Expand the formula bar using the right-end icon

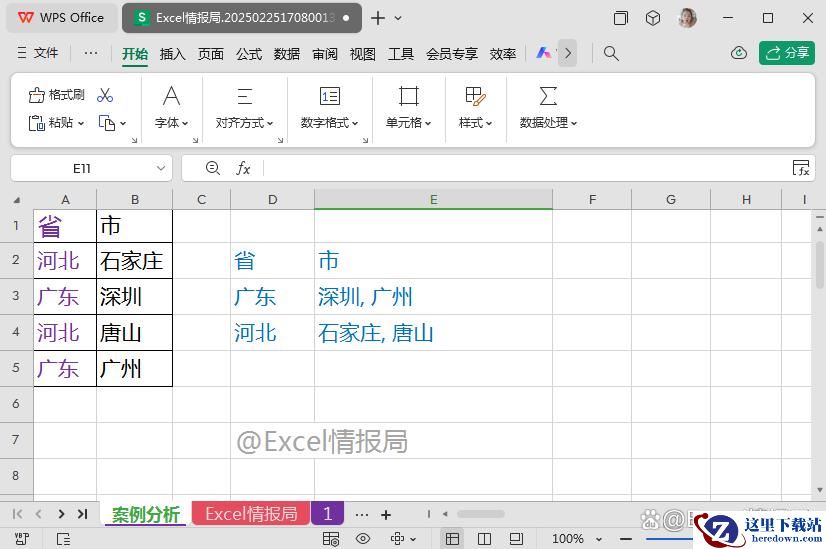pyautogui.click(x=801, y=168)
